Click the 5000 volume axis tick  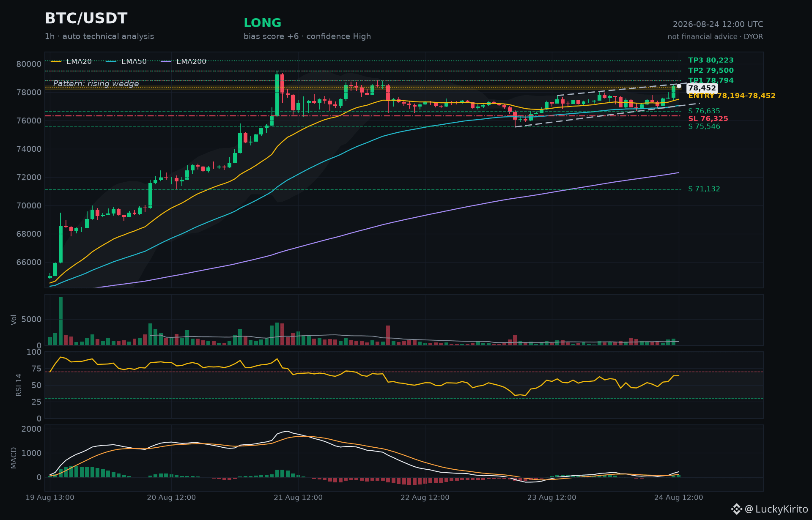(x=32, y=320)
